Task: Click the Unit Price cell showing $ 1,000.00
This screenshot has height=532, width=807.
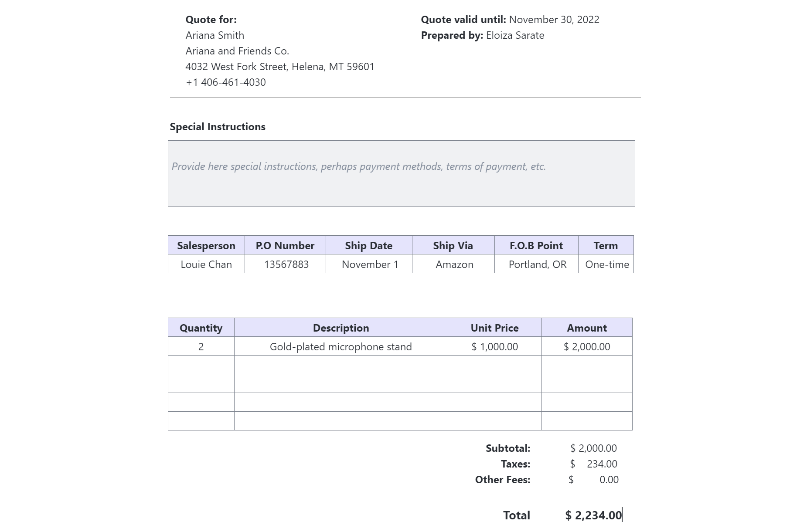Action: click(x=494, y=347)
